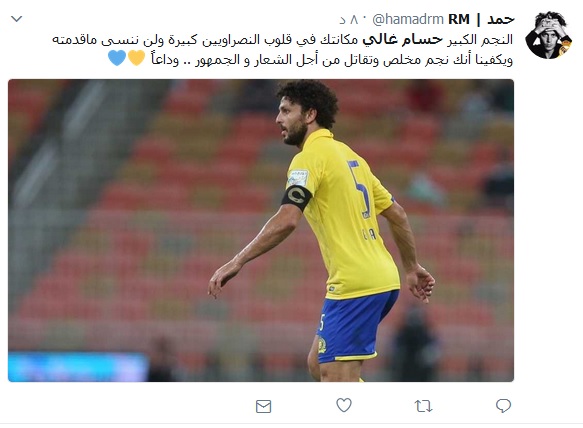Screen dimensions: 583x428
Task: Click the captain armband in the photo
Action: pos(296,197)
